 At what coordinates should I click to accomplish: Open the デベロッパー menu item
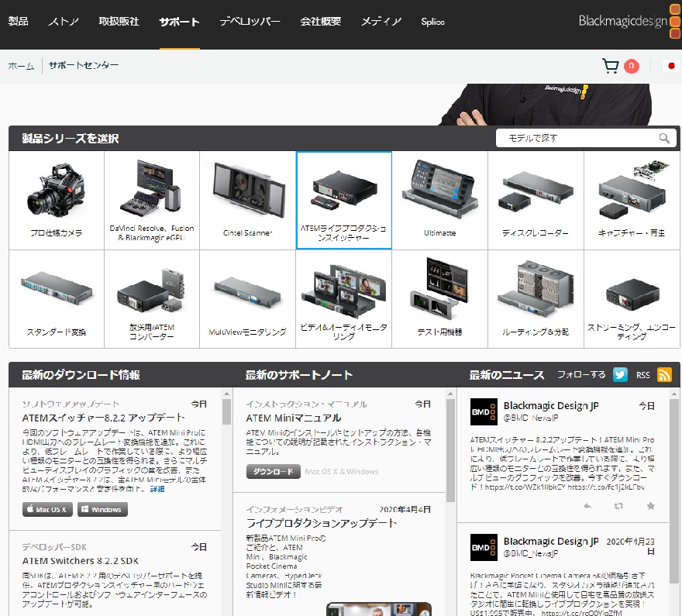point(250,21)
